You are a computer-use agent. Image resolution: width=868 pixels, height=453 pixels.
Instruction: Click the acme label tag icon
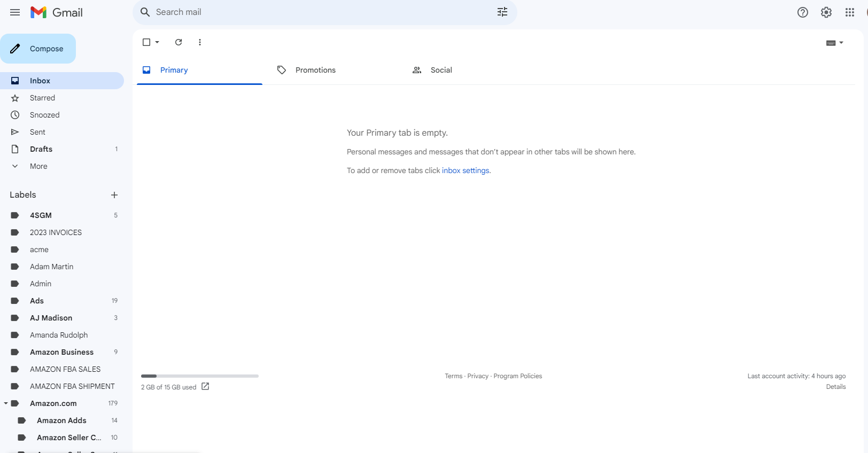click(x=15, y=249)
